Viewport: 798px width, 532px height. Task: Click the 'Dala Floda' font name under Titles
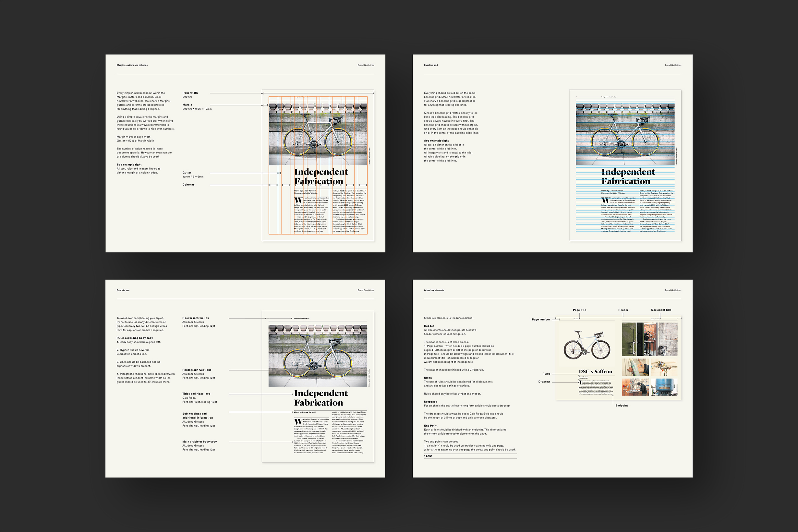(x=189, y=398)
